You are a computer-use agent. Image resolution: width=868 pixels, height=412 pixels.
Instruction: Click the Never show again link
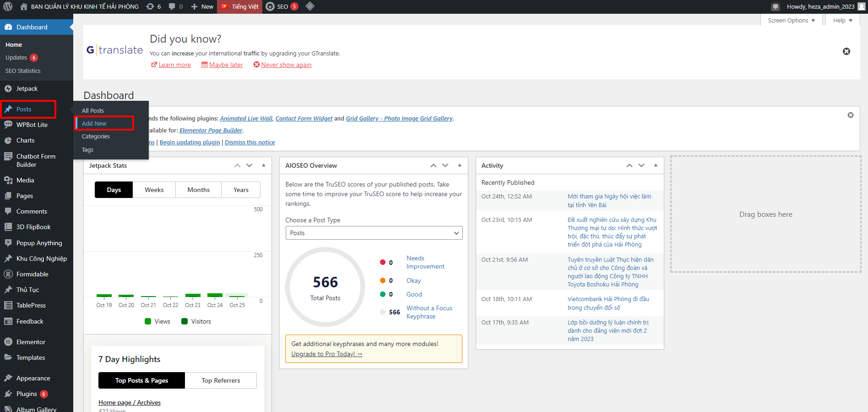pos(286,65)
